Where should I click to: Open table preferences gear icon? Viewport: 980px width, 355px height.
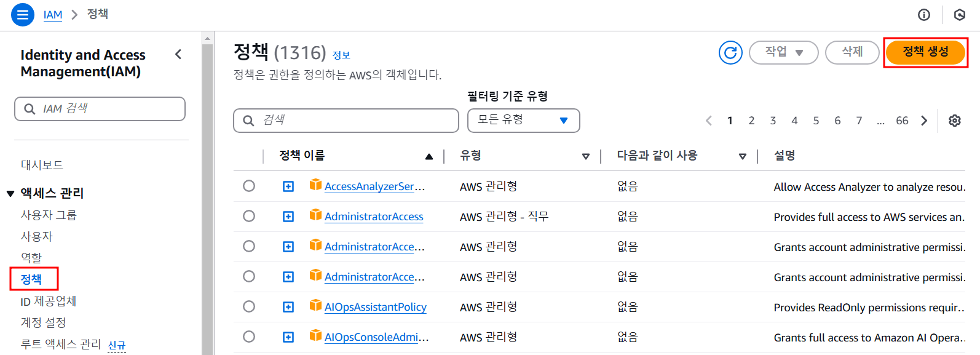coord(954,121)
